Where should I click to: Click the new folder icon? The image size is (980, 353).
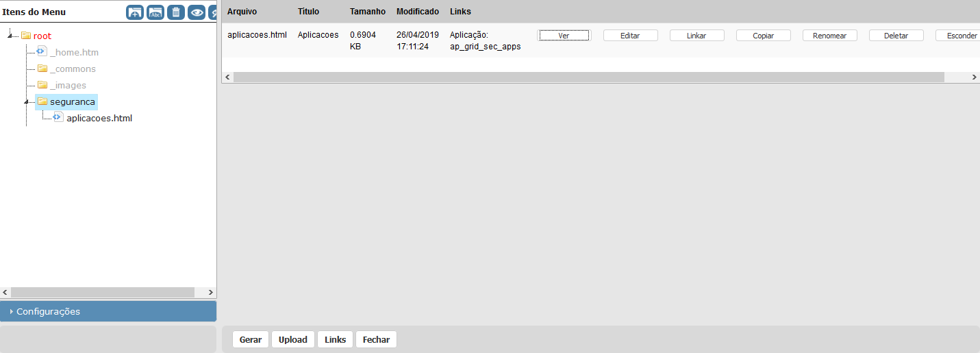point(135,12)
